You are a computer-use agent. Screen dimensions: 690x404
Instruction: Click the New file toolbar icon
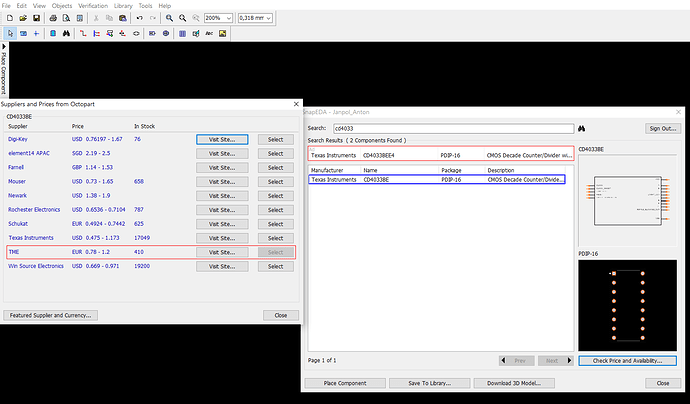[9, 18]
